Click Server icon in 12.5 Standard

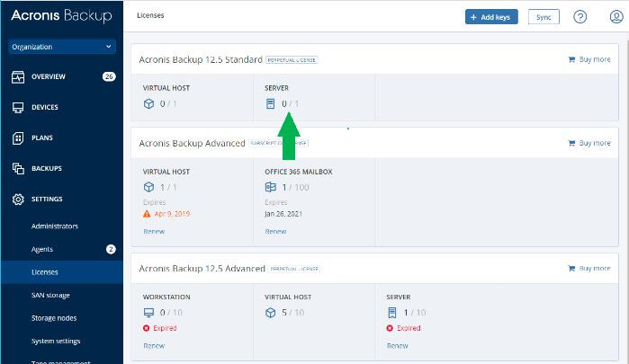pyautogui.click(x=270, y=104)
